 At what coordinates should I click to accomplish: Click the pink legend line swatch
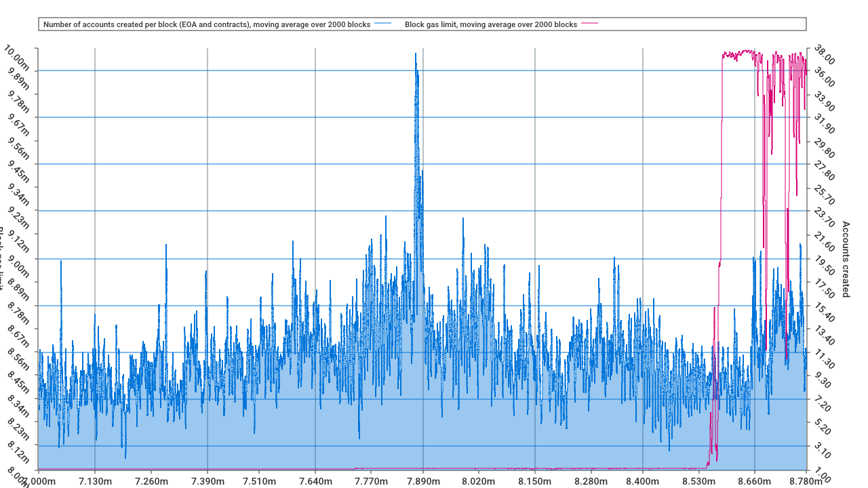tap(590, 24)
